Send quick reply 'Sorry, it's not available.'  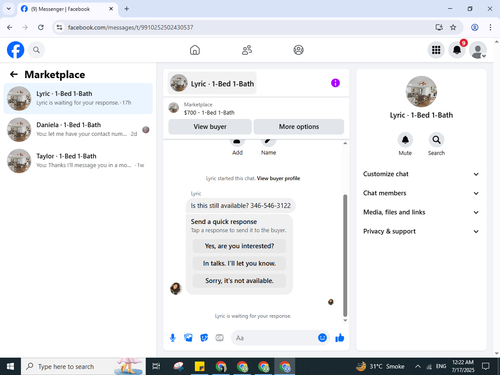point(239,281)
